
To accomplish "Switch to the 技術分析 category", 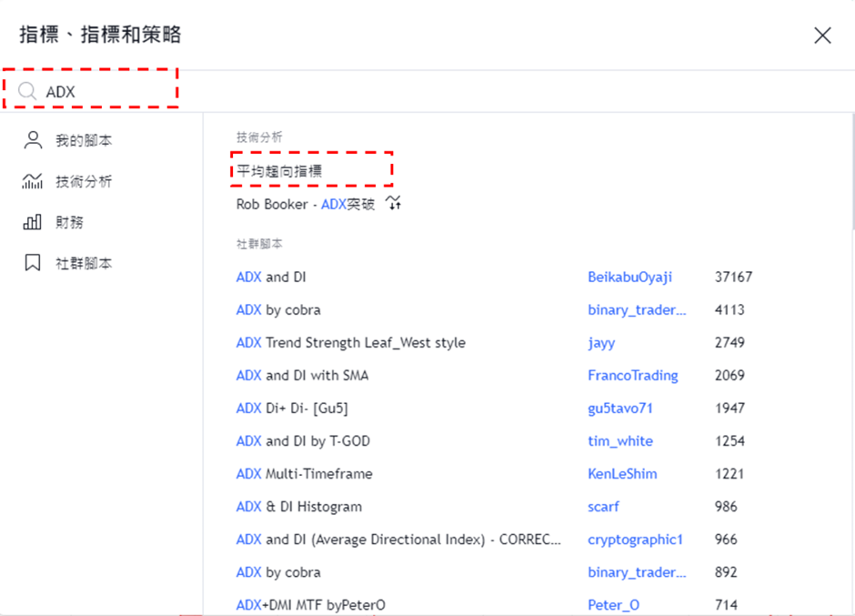I will (x=84, y=182).
